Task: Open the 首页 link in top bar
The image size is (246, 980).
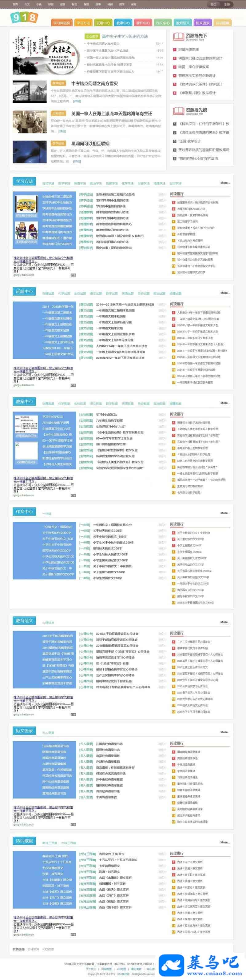Action: pos(15,5)
